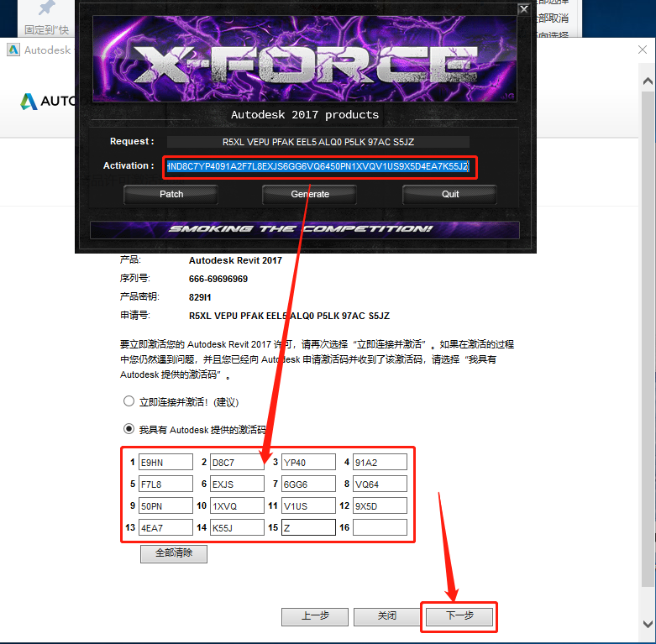Click the empty activation field 16

(x=380, y=527)
